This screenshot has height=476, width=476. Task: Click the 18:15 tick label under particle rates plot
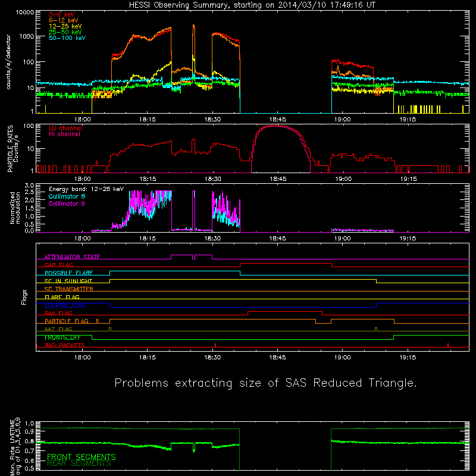pos(148,179)
